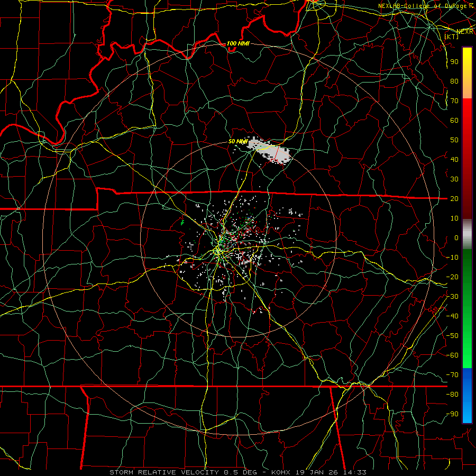Screen dimensions: 476x476
Task: Click the positive 90 knot scale label
Action: (454, 62)
